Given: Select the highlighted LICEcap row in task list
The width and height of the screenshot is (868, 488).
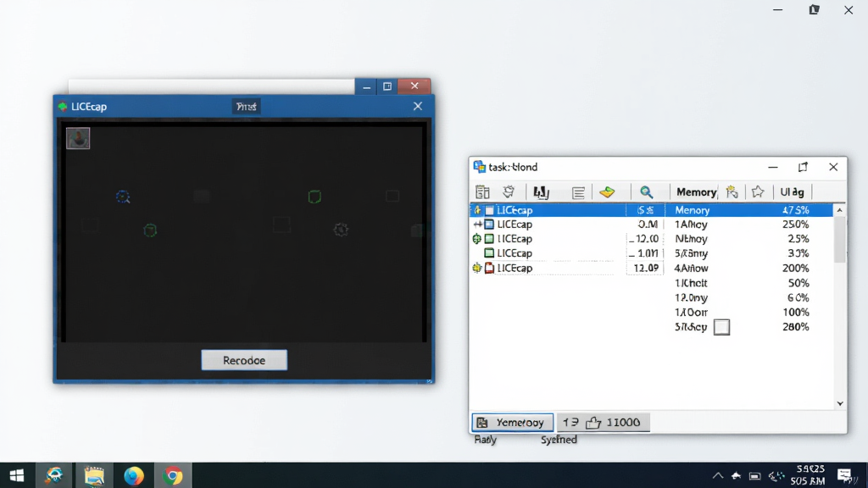Looking at the screenshot, I should (651, 210).
